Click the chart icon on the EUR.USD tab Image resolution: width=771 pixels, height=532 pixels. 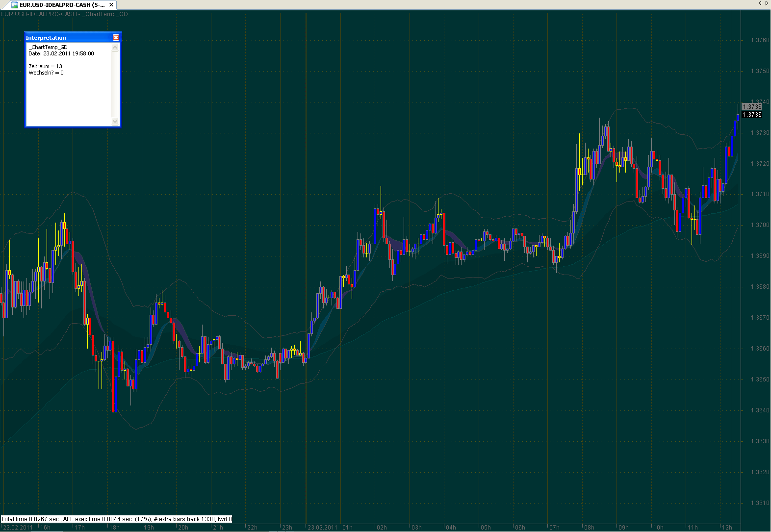coord(15,5)
